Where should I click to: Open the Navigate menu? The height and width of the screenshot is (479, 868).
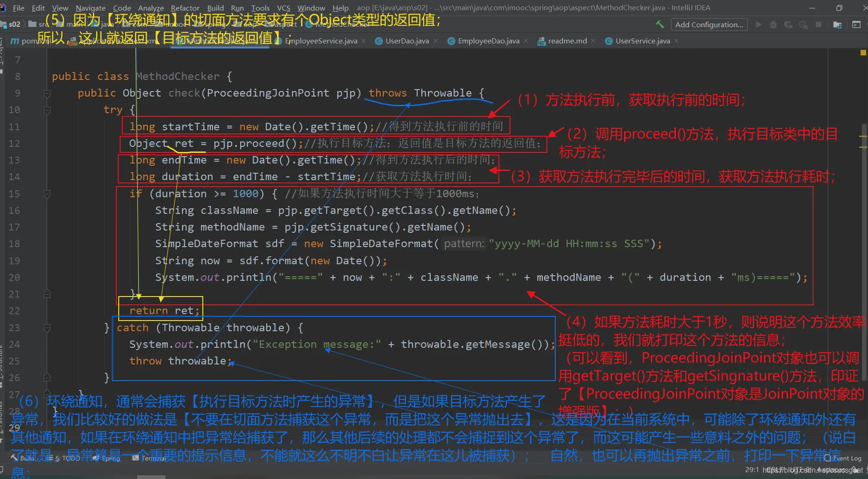(x=91, y=8)
